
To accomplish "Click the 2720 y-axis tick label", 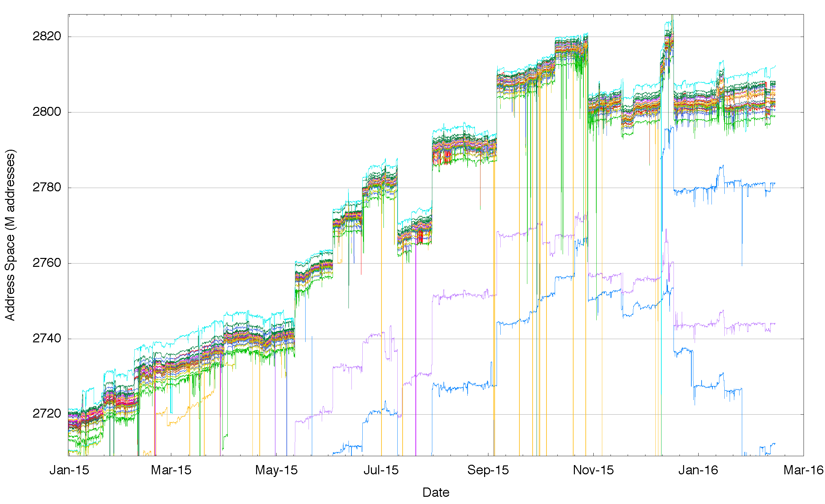I will click(x=47, y=414).
